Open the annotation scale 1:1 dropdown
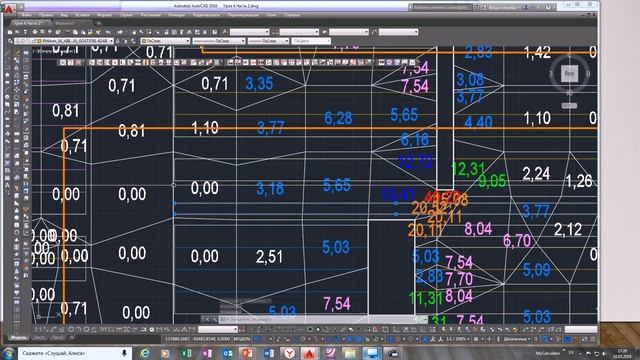640x360 pixels. tap(458, 339)
